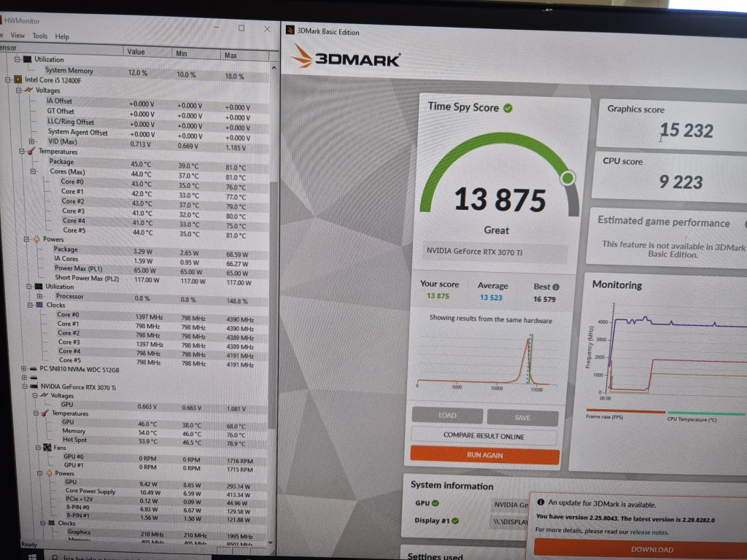Expand the VID (Max) node
The height and width of the screenshot is (560, 747).
point(31,141)
